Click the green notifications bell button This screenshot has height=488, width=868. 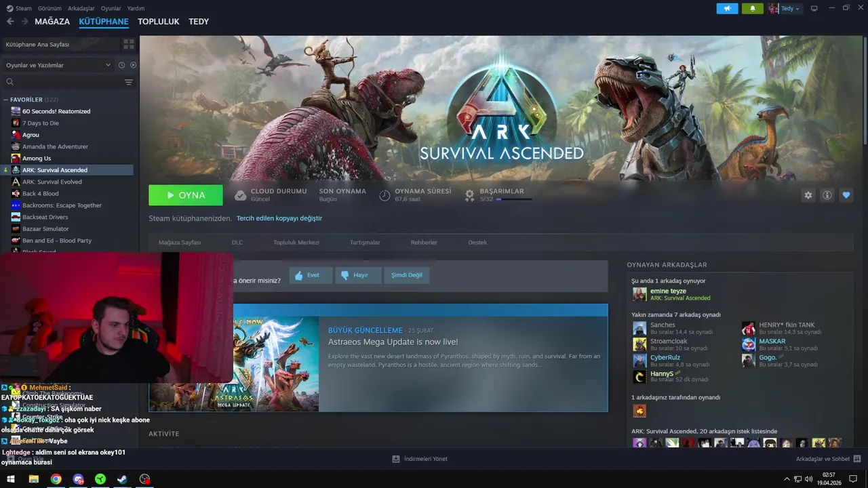coord(753,8)
